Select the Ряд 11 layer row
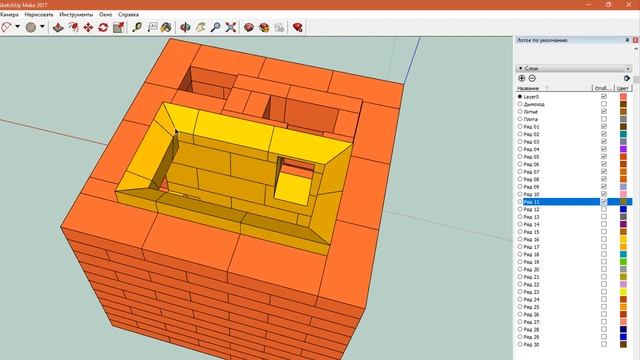 click(575, 202)
